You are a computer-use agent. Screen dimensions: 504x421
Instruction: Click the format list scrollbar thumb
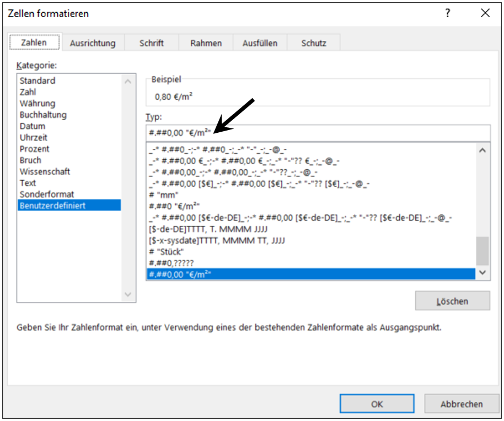click(482, 251)
